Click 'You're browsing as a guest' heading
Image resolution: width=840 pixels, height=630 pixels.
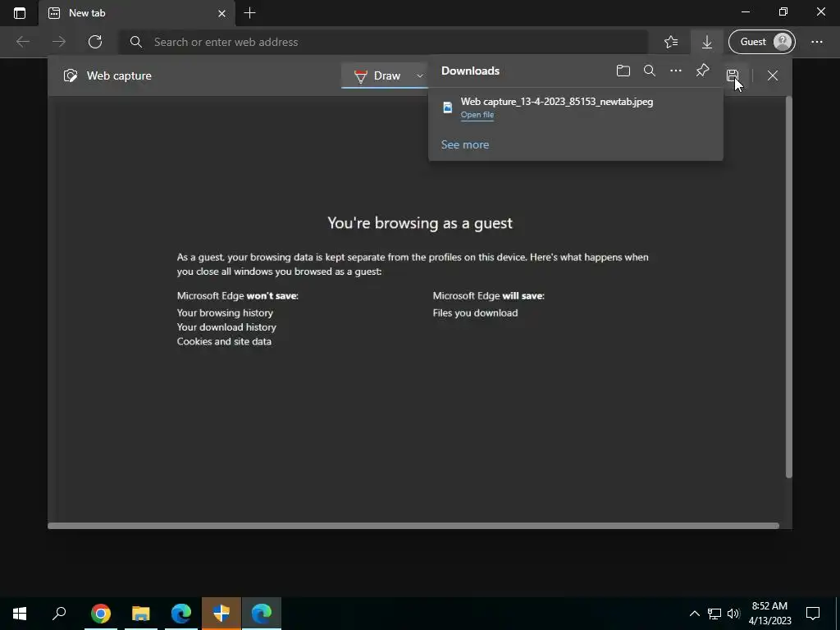tap(420, 223)
